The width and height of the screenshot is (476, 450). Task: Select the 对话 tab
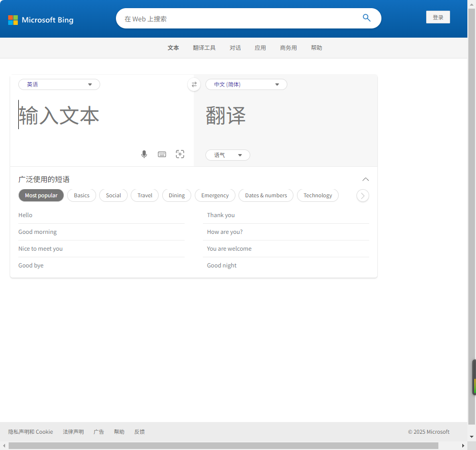click(235, 48)
